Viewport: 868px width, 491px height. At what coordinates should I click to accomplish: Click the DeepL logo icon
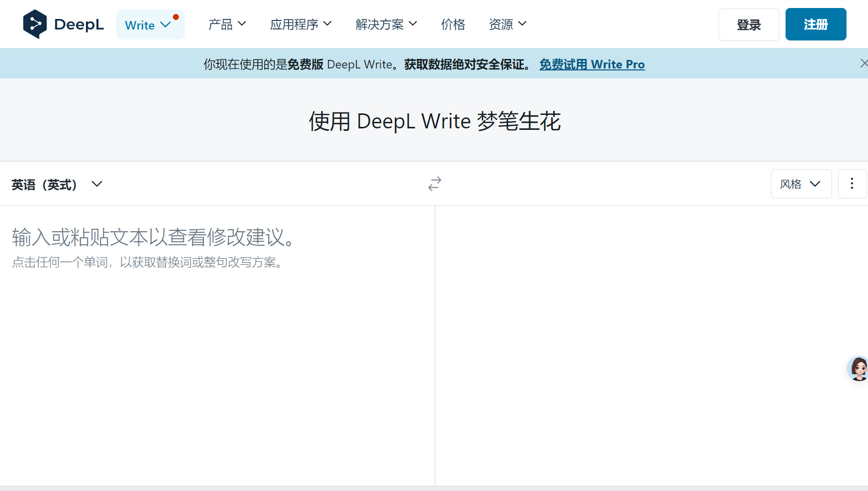pos(35,24)
